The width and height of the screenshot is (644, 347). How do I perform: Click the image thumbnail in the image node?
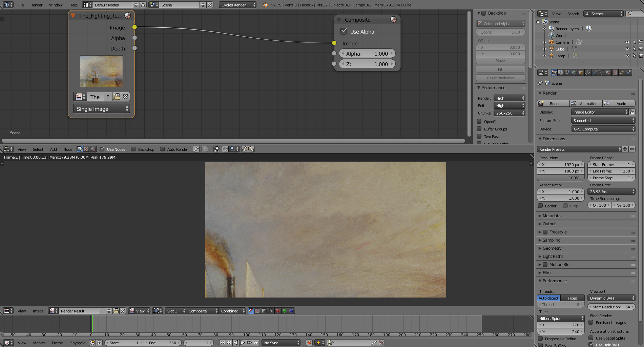(x=101, y=71)
